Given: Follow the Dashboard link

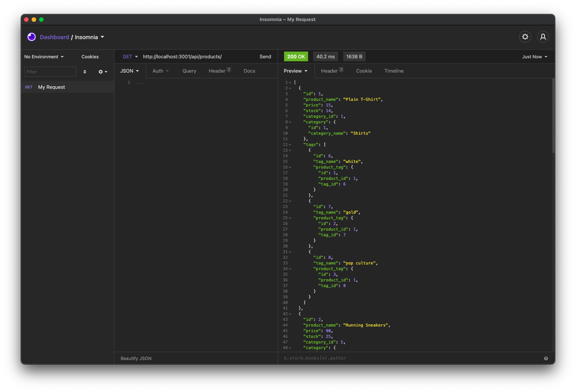Looking at the screenshot, I should click(55, 37).
